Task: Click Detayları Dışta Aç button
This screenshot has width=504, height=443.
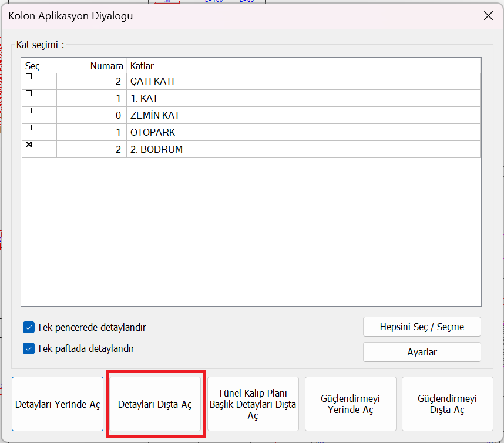Action: coord(155,404)
